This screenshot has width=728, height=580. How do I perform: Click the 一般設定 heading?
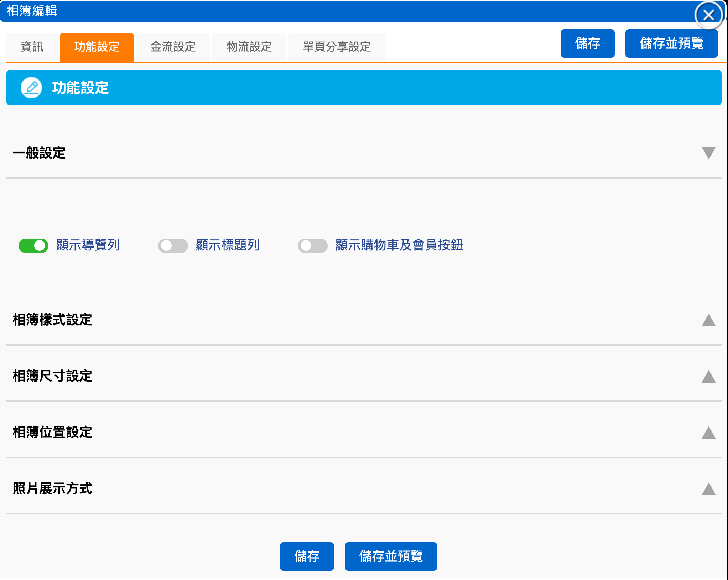(x=39, y=153)
